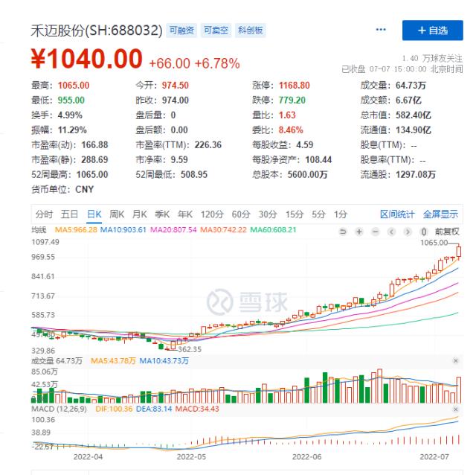The image size is (476, 475).
Task: Click the candlestick style icon beside 前复权
Action: pyautogui.click(x=424, y=232)
